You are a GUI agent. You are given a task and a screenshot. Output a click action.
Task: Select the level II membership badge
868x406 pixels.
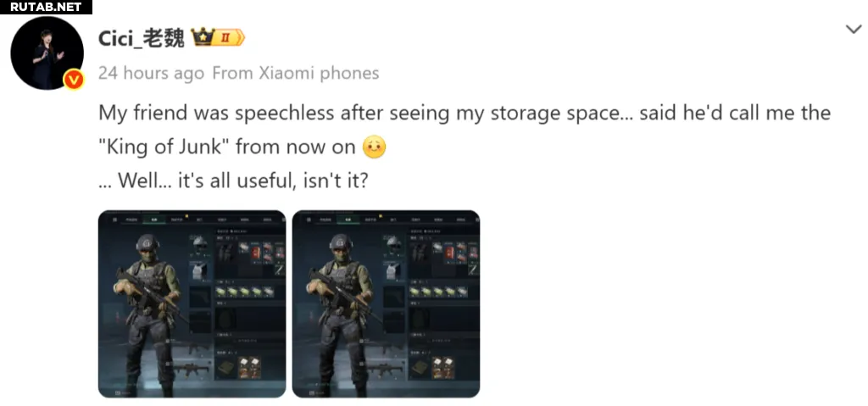[x=229, y=37]
